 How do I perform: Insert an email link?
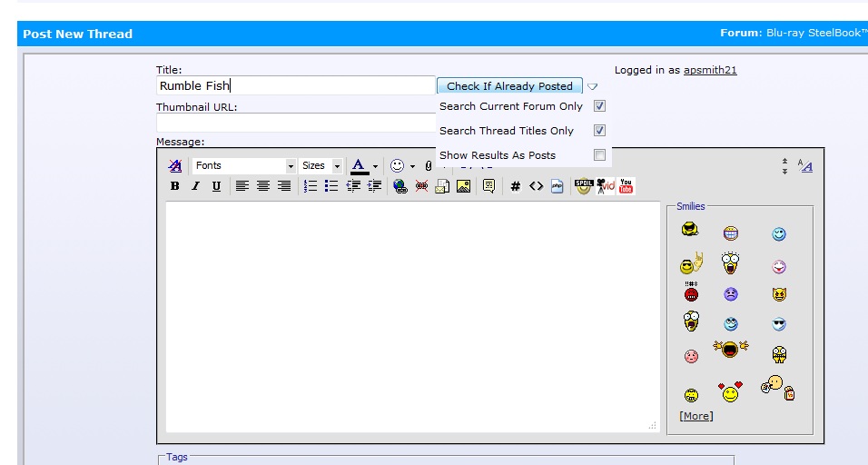click(x=442, y=186)
